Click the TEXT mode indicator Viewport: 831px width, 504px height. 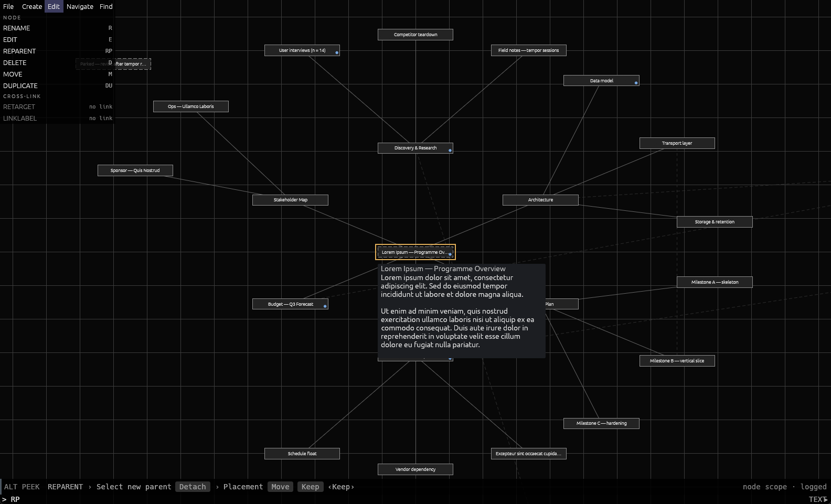(818, 499)
